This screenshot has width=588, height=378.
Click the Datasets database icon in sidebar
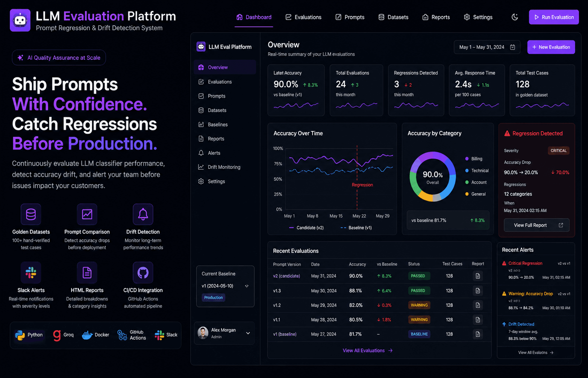click(x=201, y=110)
